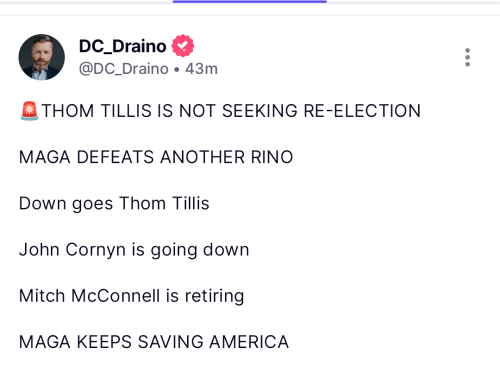
Task: Click the 43m post timestamp
Action: 201,69
